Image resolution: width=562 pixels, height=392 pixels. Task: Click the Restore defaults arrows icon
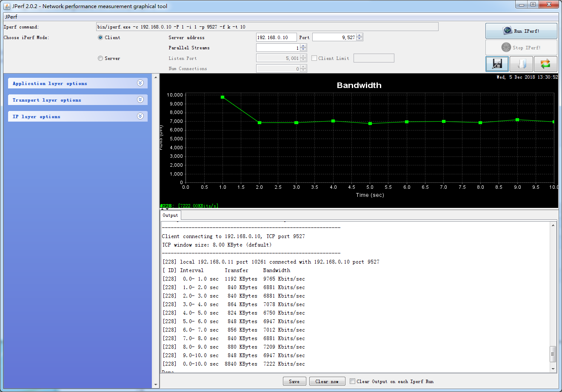[x=546, y=64]
